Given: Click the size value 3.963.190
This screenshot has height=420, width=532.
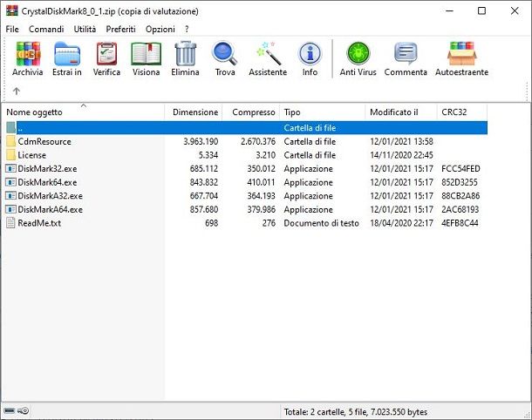Looking at the screenshot, I should pyautogui.click(x=201, y=141).
